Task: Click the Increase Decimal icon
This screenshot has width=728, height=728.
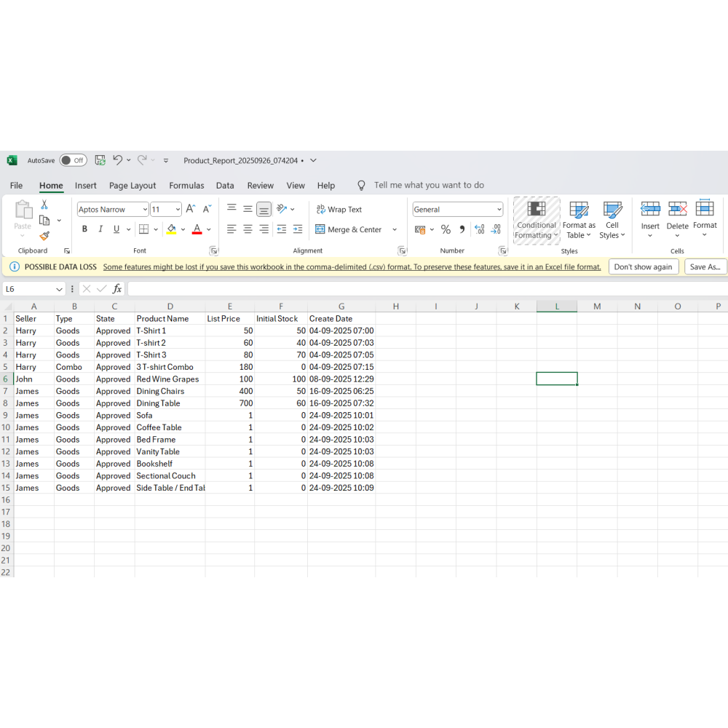Action: coord(479,229)
